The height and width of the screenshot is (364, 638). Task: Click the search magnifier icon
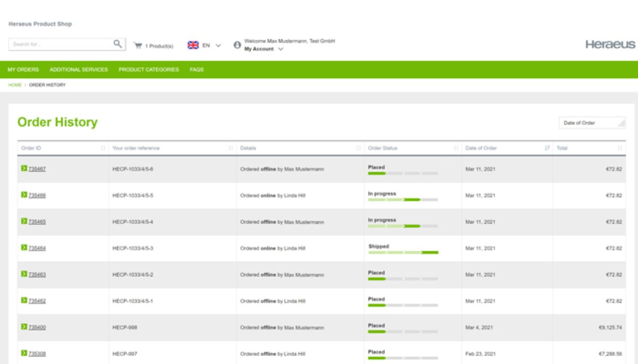[x=118, y=44]
